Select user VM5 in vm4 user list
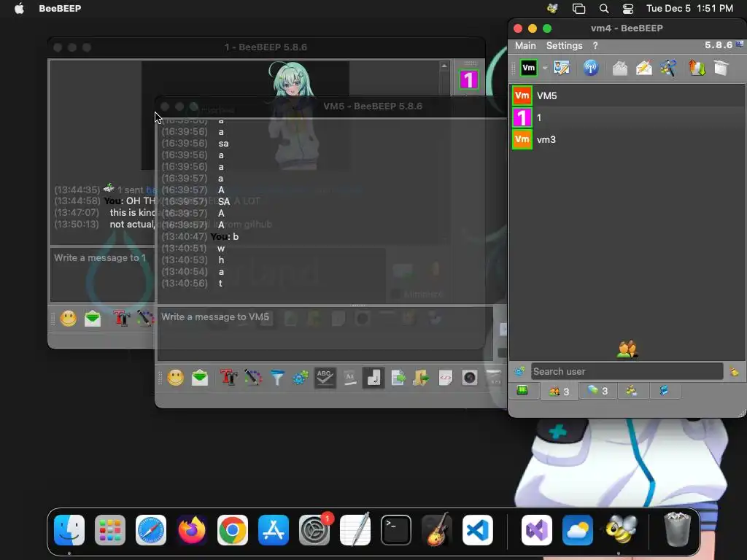Image resolution: width=747 pixels, height=560 pixels. coord(628,96)
